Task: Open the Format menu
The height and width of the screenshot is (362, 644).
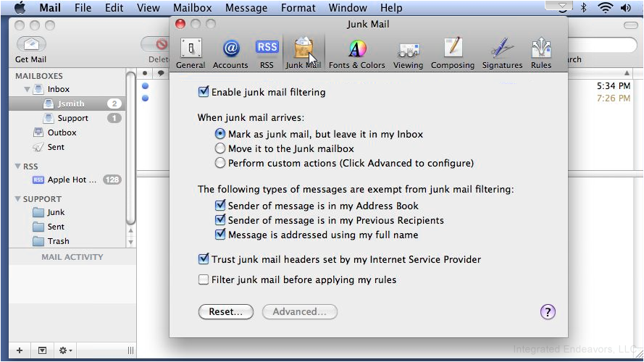Action: (298, 8)
